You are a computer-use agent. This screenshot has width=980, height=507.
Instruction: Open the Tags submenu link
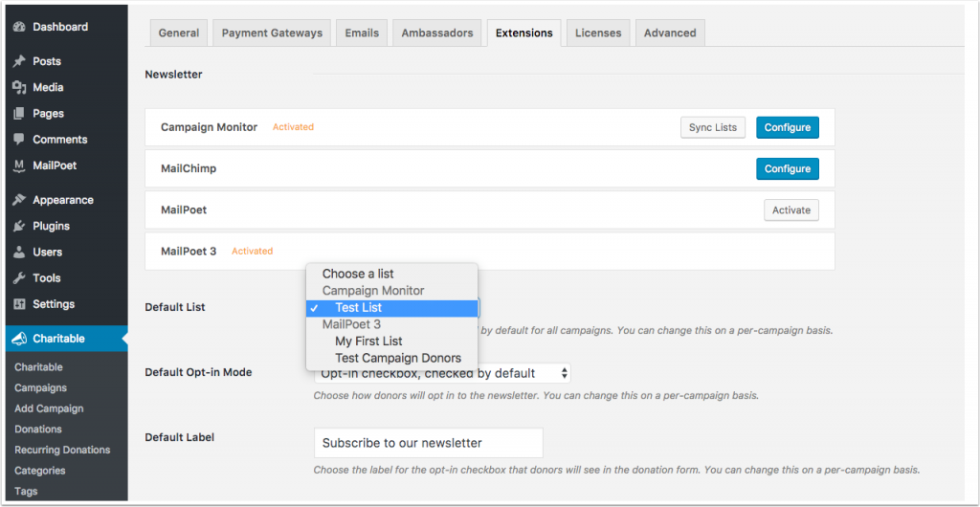(26, 491)
